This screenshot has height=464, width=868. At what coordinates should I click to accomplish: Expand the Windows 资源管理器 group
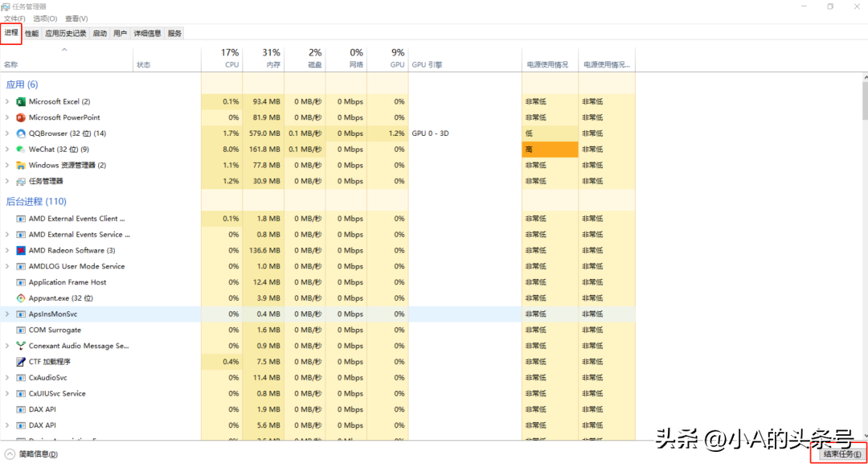pos(7,165)
